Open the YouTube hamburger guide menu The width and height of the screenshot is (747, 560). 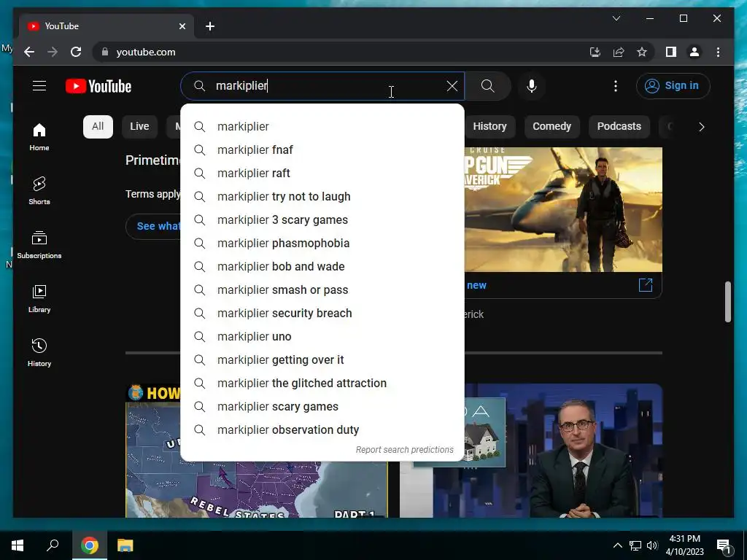tap(39, 86)
